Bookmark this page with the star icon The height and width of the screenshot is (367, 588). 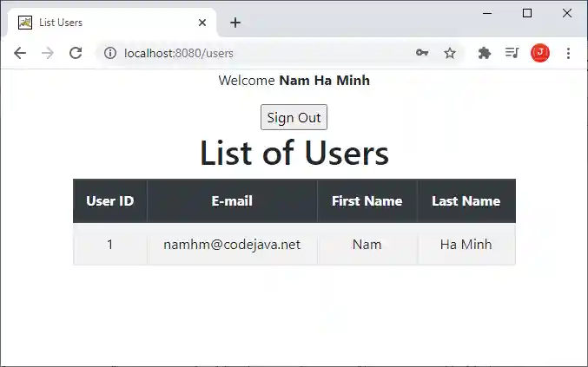[x=450, y=53]
